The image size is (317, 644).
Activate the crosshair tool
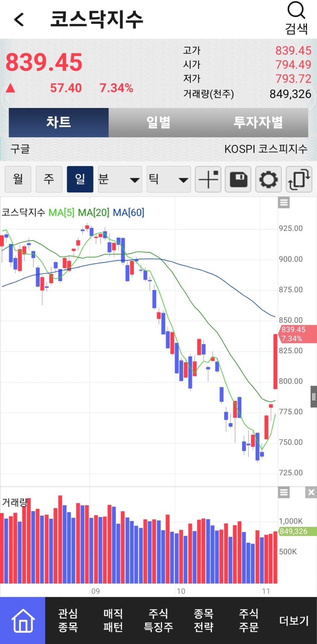pos(208,179)
